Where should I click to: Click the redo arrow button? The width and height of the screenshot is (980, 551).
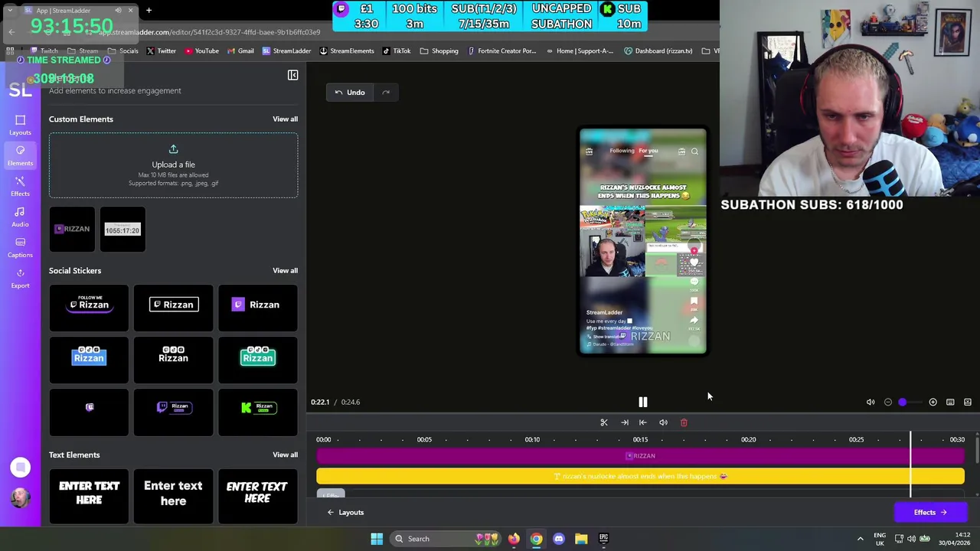coord(386,93)
